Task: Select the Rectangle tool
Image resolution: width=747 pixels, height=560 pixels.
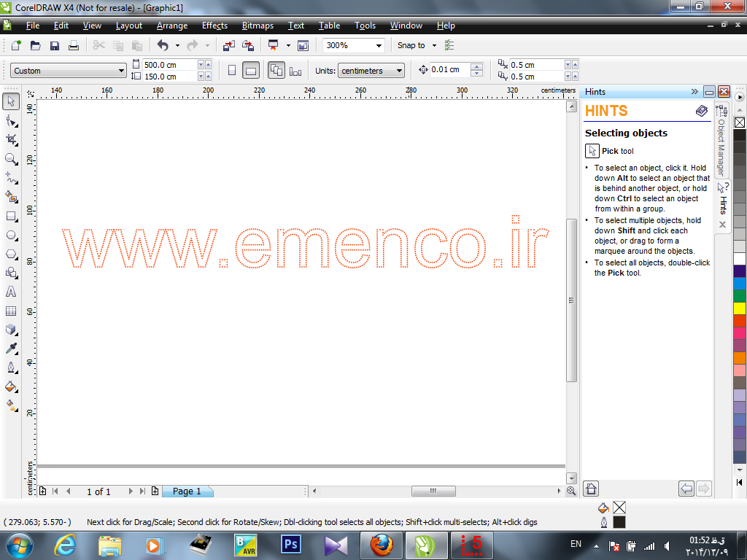Action: [11, 217]
